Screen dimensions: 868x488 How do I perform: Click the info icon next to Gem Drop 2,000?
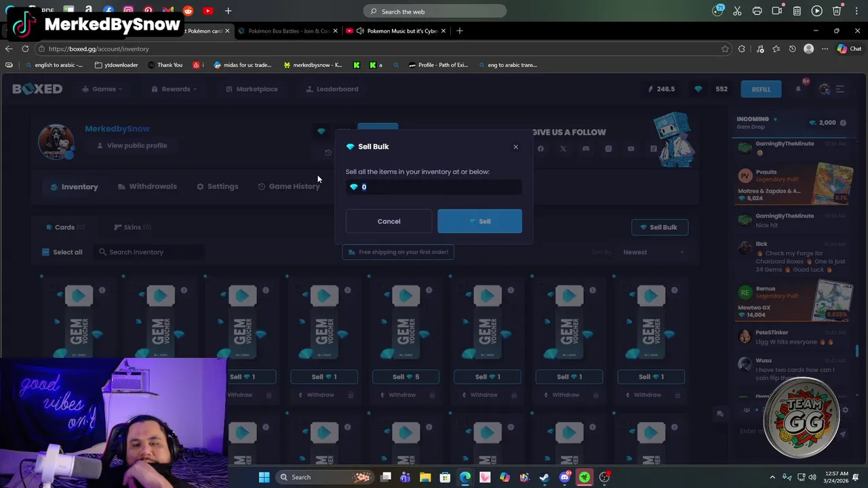(843, 123)
